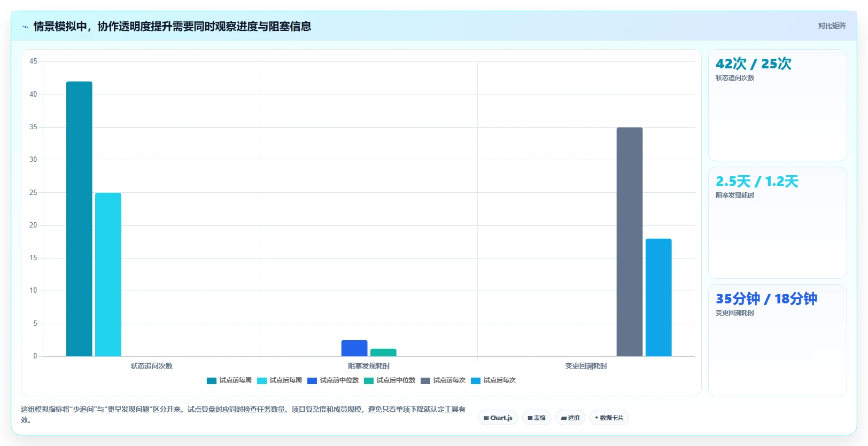Screen dimensions: 868x446
Task: Click the header icon beside the title
Action: coord(25,27)
